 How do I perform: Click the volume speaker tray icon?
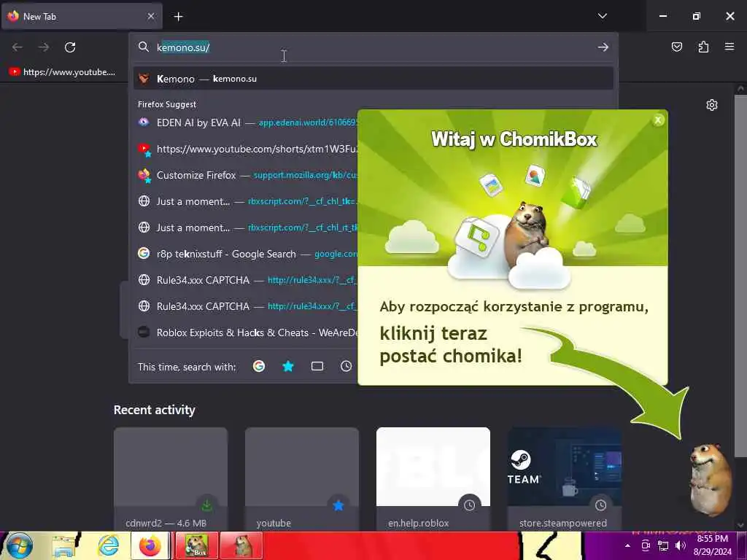681,545
